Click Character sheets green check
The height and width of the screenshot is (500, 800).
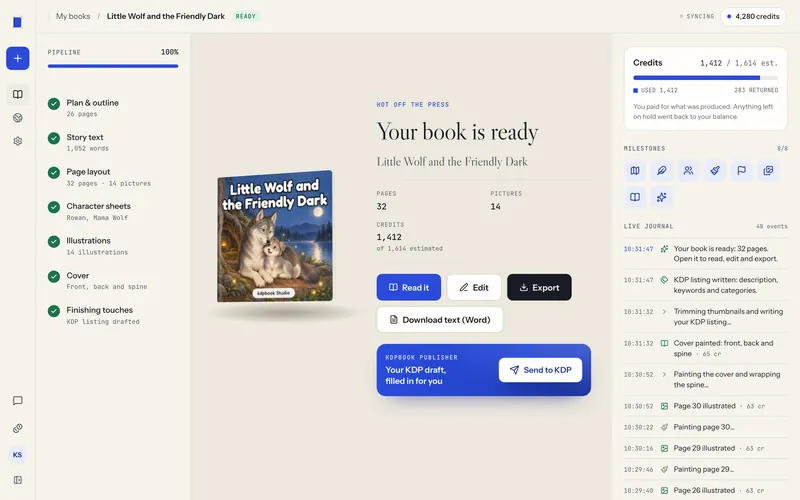pos(54,207)
